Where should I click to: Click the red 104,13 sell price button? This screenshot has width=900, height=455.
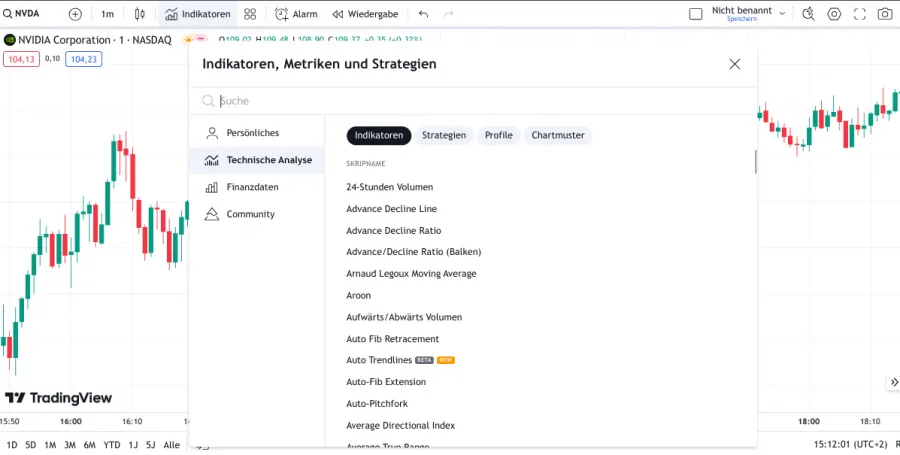click(x=21, y=59)
